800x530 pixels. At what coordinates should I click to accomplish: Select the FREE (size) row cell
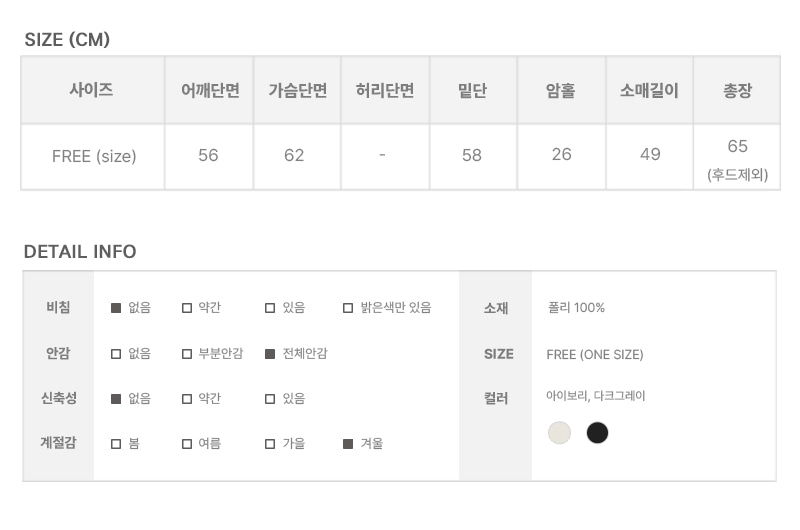point(94,156)
